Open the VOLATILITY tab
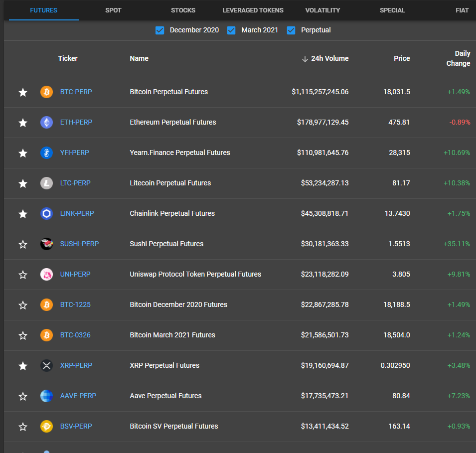 pos(322,10)
